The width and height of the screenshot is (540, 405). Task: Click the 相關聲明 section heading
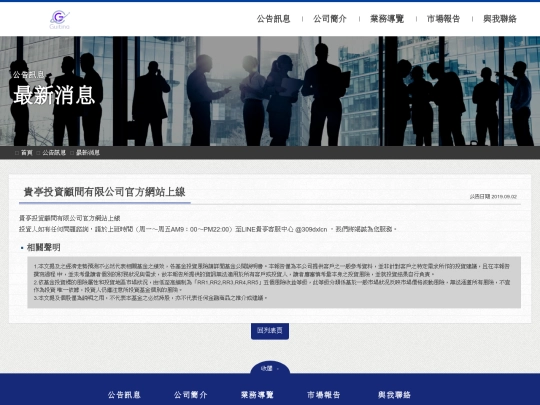tap(43, 247)
